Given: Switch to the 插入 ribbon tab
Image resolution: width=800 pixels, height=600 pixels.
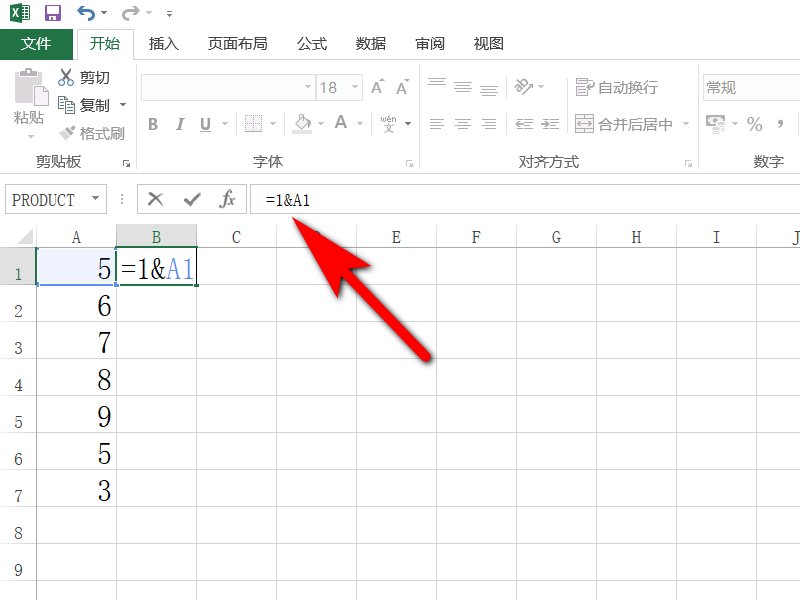Looking at the screenshot, I should 163,44.
